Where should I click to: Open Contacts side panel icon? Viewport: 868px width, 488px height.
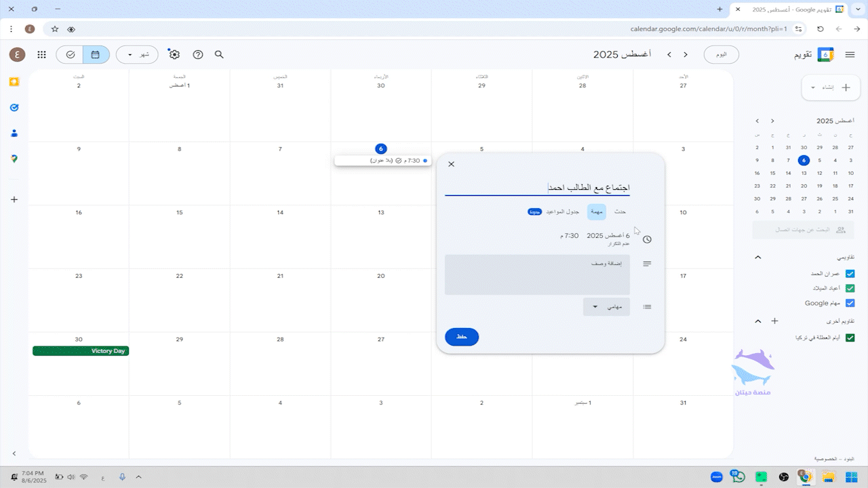14,134
